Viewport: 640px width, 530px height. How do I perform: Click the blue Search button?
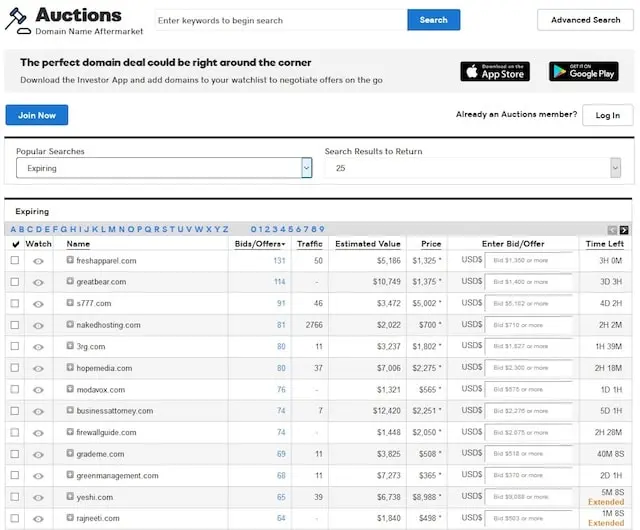pyautogui.click(x=433, y=20)
